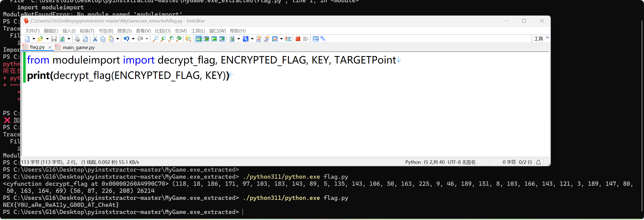Open Find in Files folder-search icon
644x220 pixels.
[188, 39]
